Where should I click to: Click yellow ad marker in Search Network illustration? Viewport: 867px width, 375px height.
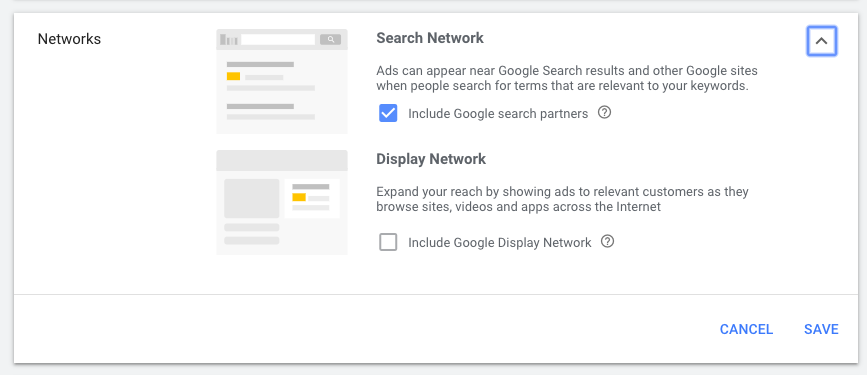pos(233,76)
